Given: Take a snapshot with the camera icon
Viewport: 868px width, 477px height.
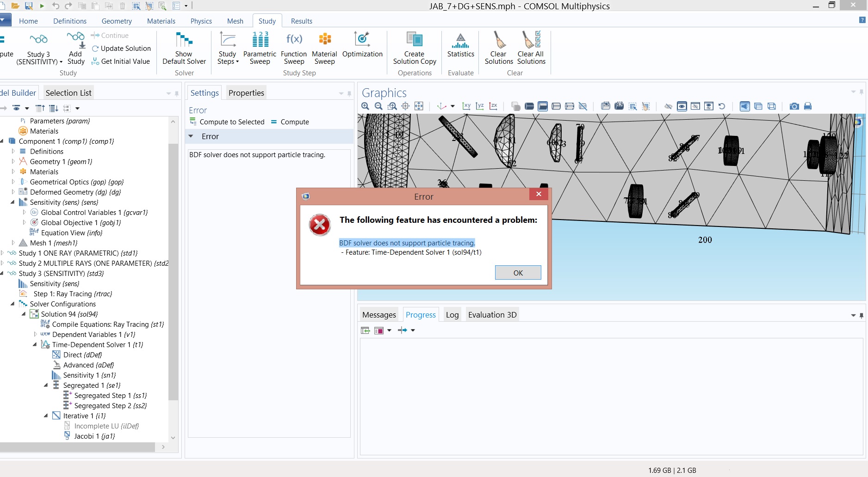Looking at the screenshot, I should (x=794, y=106).
